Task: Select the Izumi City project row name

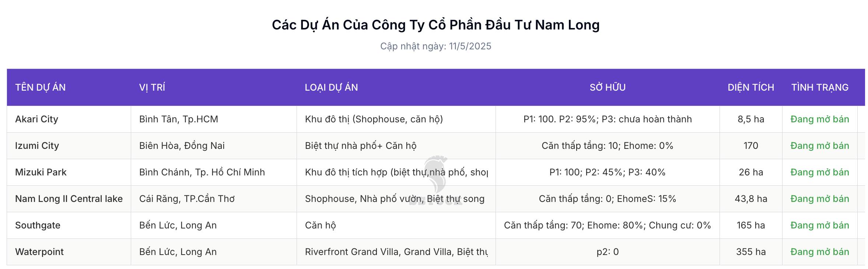Action: [37, 146]
